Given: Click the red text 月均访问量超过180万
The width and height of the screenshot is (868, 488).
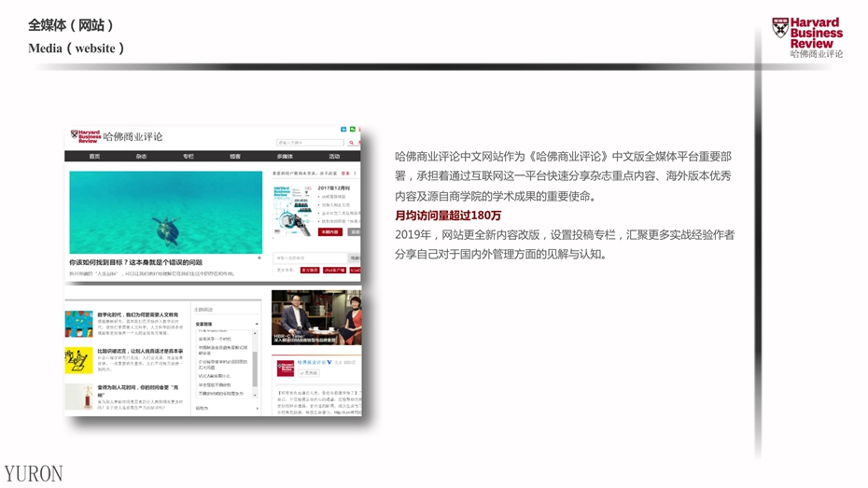Looking at the screenshot, I should [x=448, y=216].
